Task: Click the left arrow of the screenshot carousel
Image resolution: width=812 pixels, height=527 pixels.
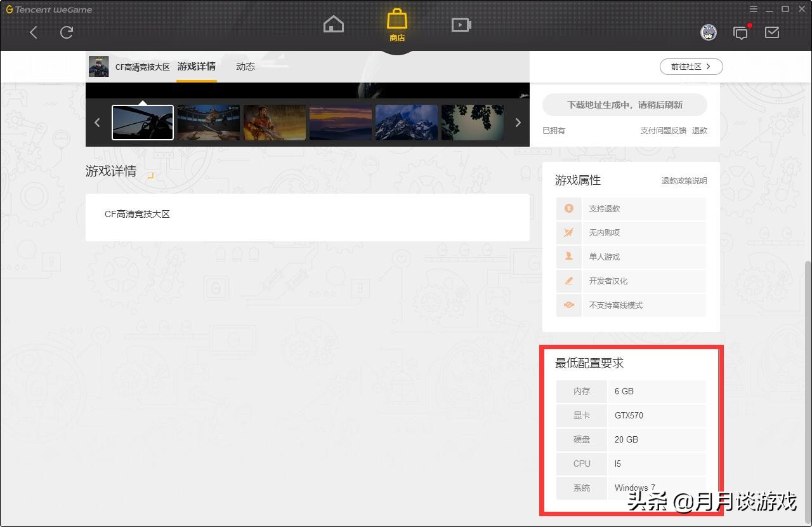Action: click(97, 122)
